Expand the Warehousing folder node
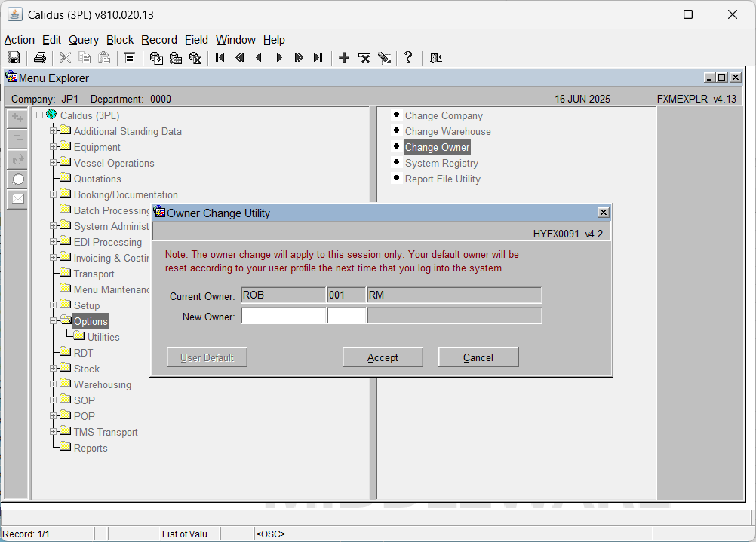This screenshot has width=756, height=542. 54,384
